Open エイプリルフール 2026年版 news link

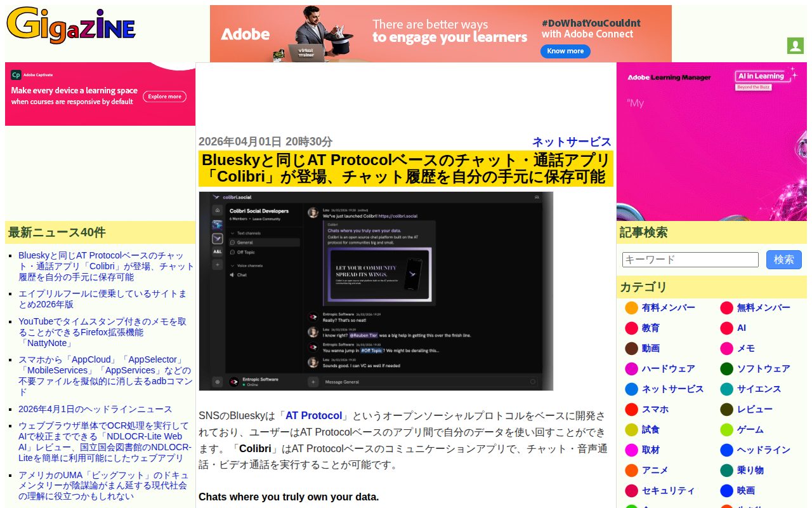[x=103, y=299]
